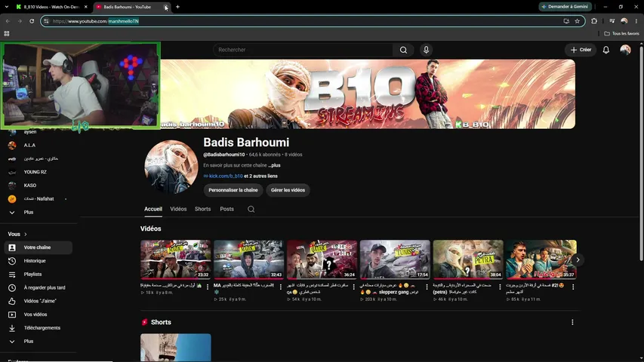
Task: Open the 23:22 video thumbnail
Action: pyautogui.click(x=175, y=259)
